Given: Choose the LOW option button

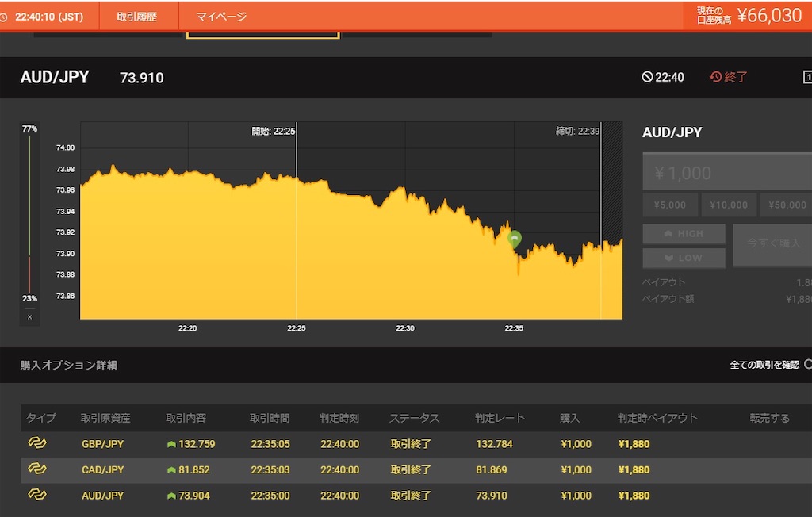Looking at the screenshot, I should coord(684,258).
